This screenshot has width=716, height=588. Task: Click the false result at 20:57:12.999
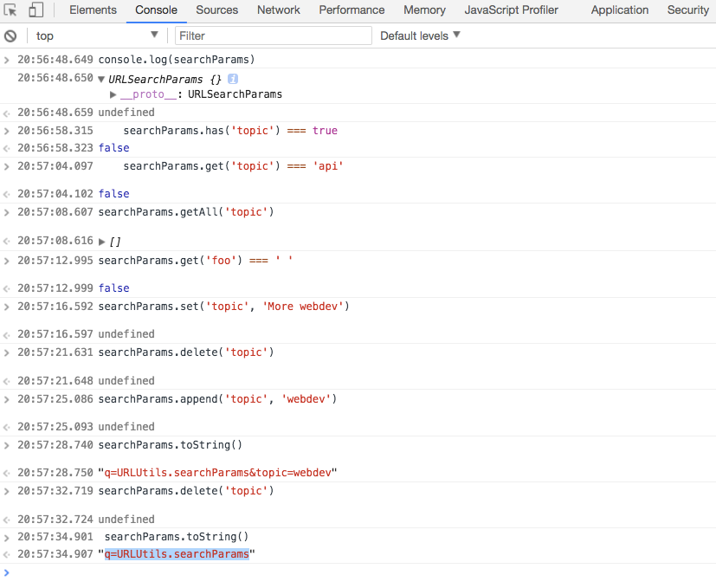(113, 288)
